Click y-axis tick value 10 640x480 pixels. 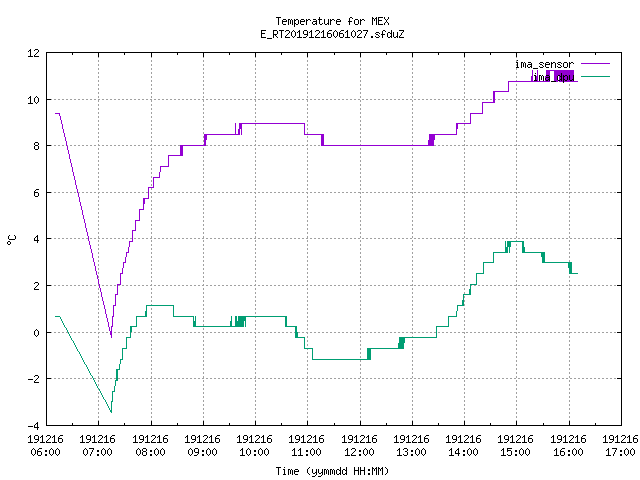pyautogui.click(x=33, y=100)
